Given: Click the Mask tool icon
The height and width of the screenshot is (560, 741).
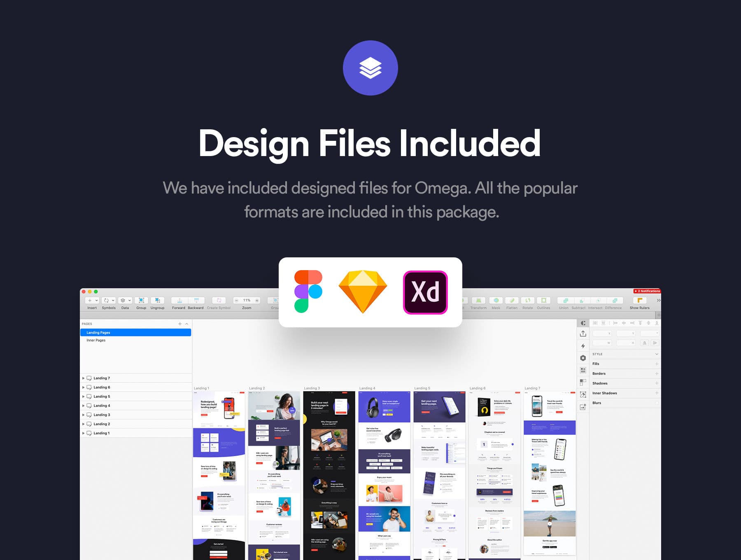Looking at the screenshot, I should coord(496,301).
